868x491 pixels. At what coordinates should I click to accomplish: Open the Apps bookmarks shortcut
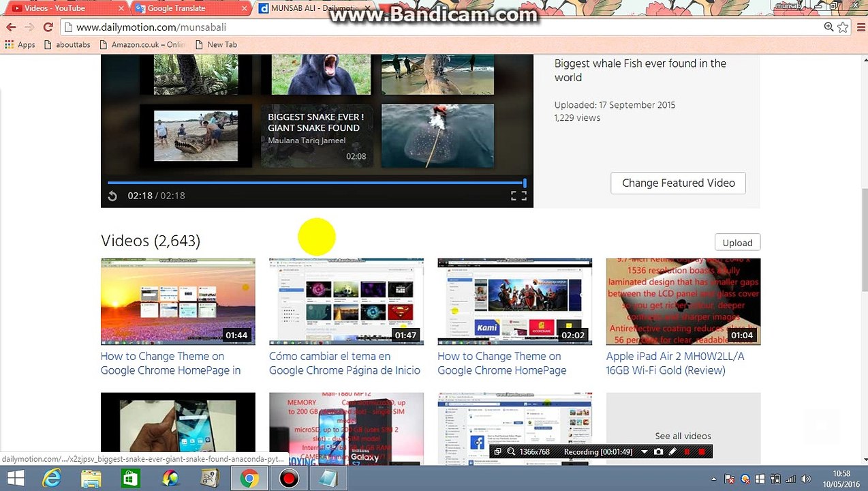tap(20, 44)
